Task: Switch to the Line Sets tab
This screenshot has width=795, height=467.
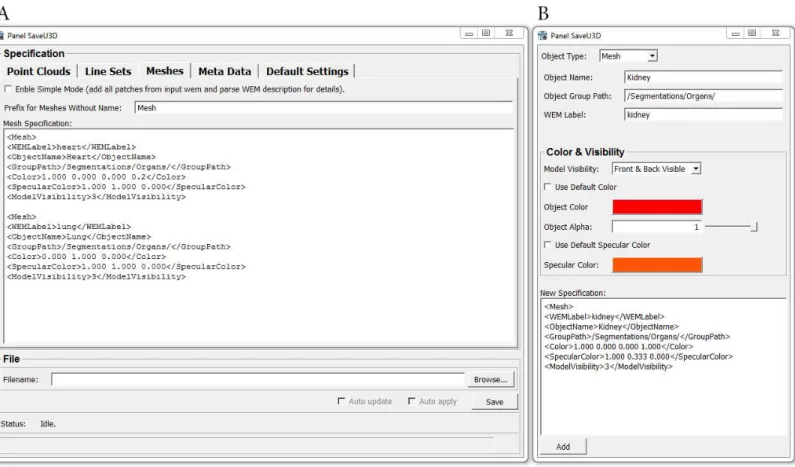Action: coord(108,71)
